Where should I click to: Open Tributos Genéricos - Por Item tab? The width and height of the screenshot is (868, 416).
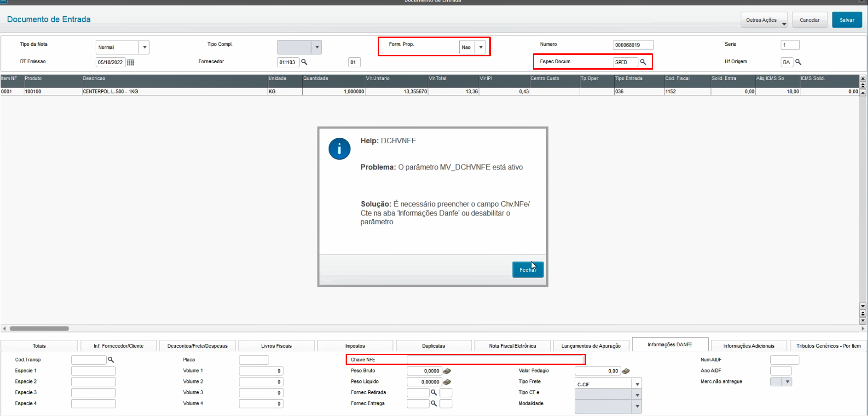828,346
